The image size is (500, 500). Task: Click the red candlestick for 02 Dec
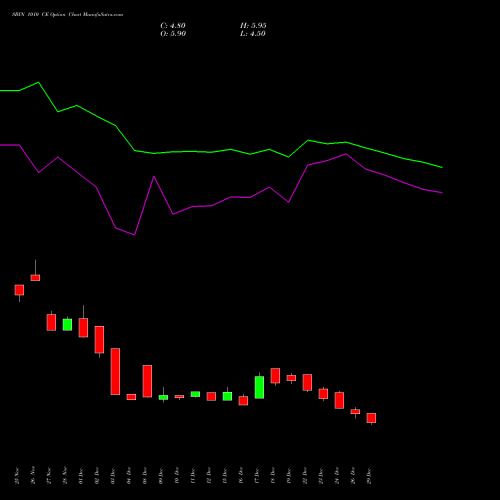tap(99, 340)
